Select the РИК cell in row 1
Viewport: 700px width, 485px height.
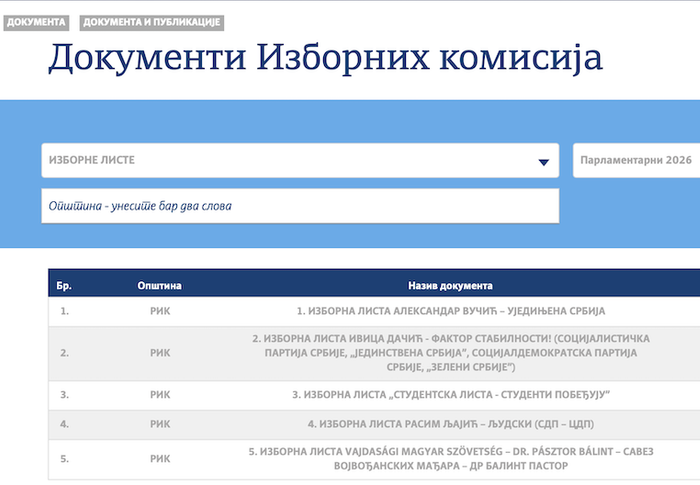(x=160, y=311)
